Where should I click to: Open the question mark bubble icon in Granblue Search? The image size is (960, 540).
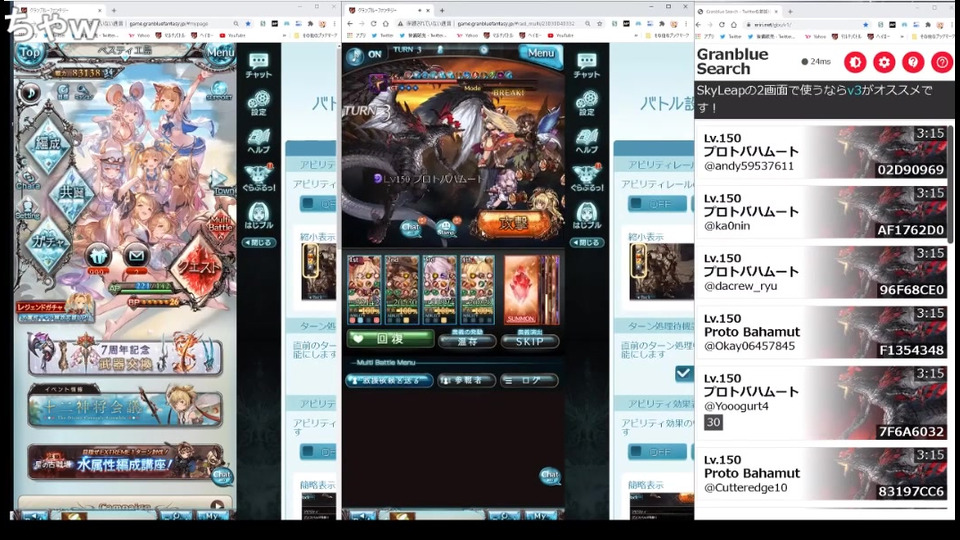click(913, 62)
